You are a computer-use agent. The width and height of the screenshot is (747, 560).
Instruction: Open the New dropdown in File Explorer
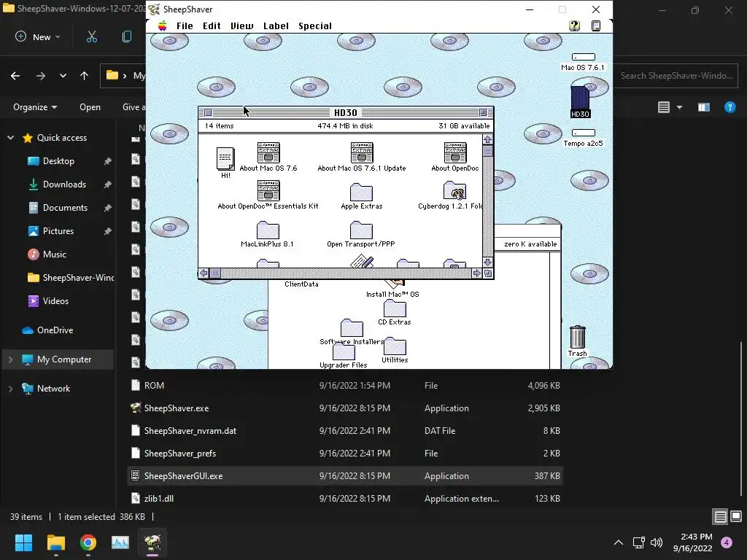coord(38,36)
